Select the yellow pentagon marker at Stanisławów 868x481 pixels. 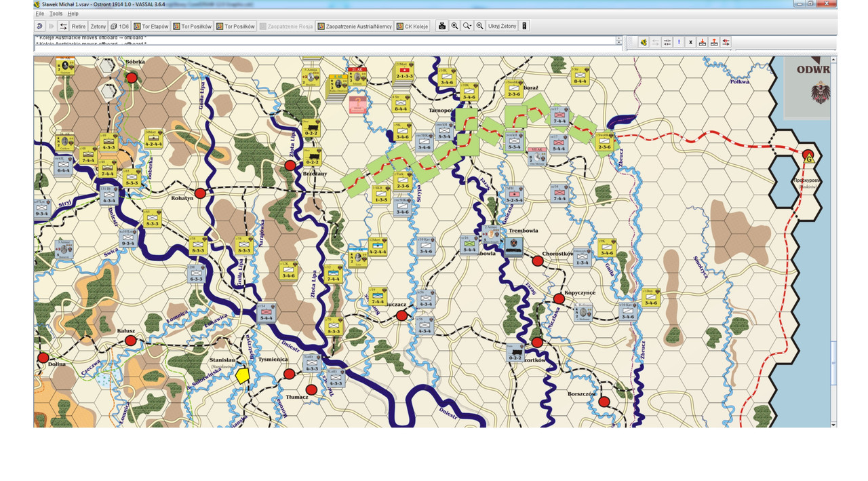[242, 376]
